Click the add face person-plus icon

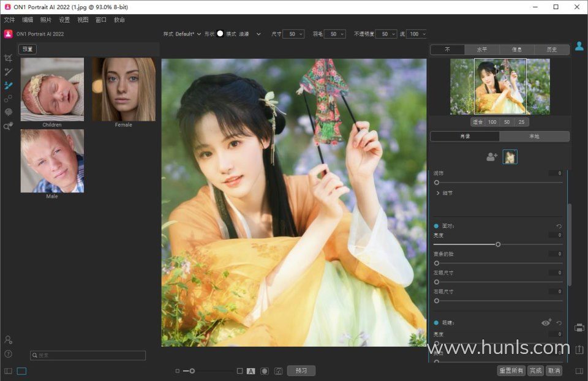point(491,156)
